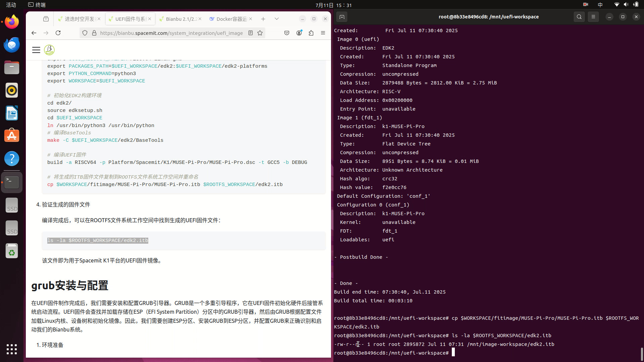Screen dimensions: 644x362
Task: Open Firefox from the Ubuntu dock
Action: click(x=12, y=22)
